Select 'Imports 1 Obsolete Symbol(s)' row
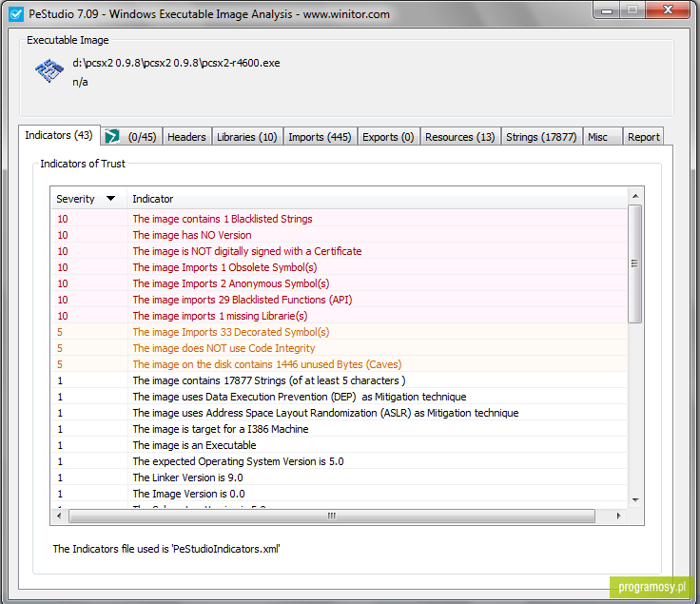 339,267
